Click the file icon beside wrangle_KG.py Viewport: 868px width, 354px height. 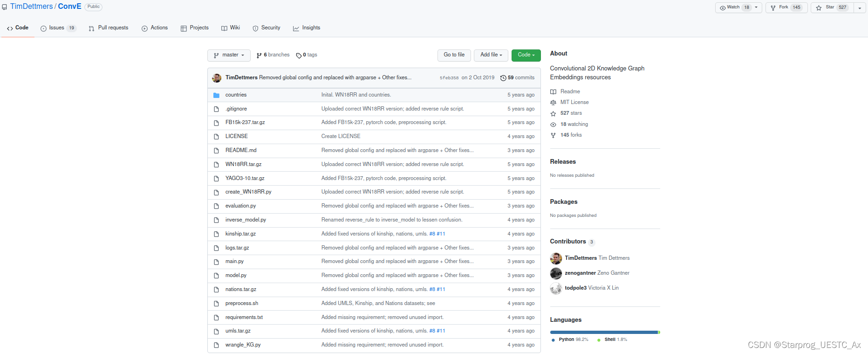pos(216,345)
